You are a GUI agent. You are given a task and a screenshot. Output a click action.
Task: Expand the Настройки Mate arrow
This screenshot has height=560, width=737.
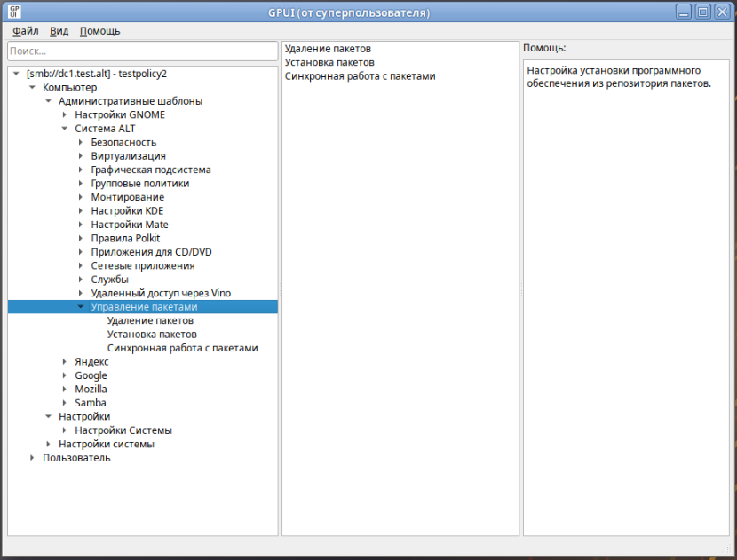tap(81, 225)
